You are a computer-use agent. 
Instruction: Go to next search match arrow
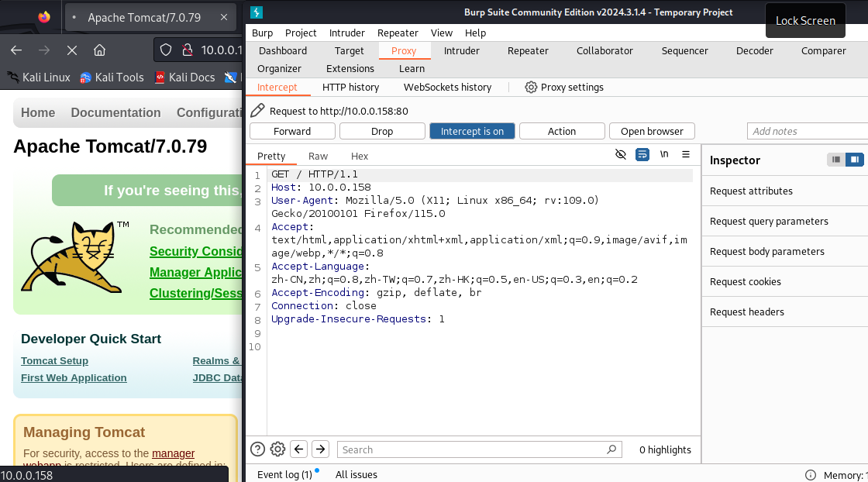click(321, 449)
